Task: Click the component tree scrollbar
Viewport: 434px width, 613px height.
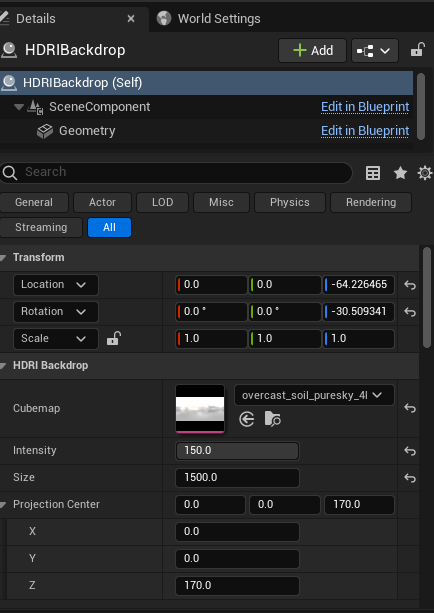Action: tap(421, 106)
